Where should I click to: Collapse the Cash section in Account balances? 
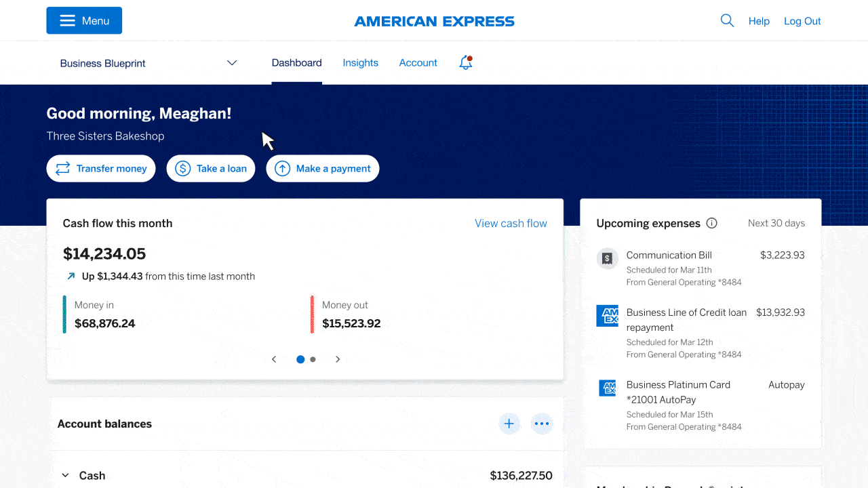point(65,475)
